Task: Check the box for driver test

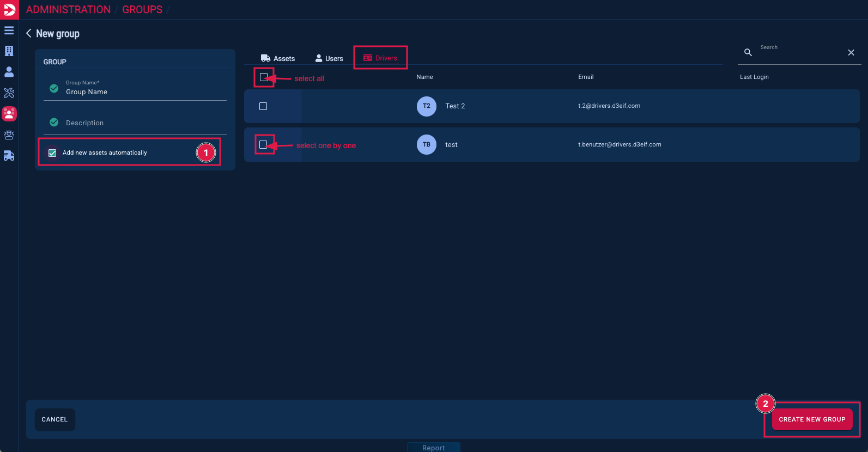Action: (x=263, y=145)
